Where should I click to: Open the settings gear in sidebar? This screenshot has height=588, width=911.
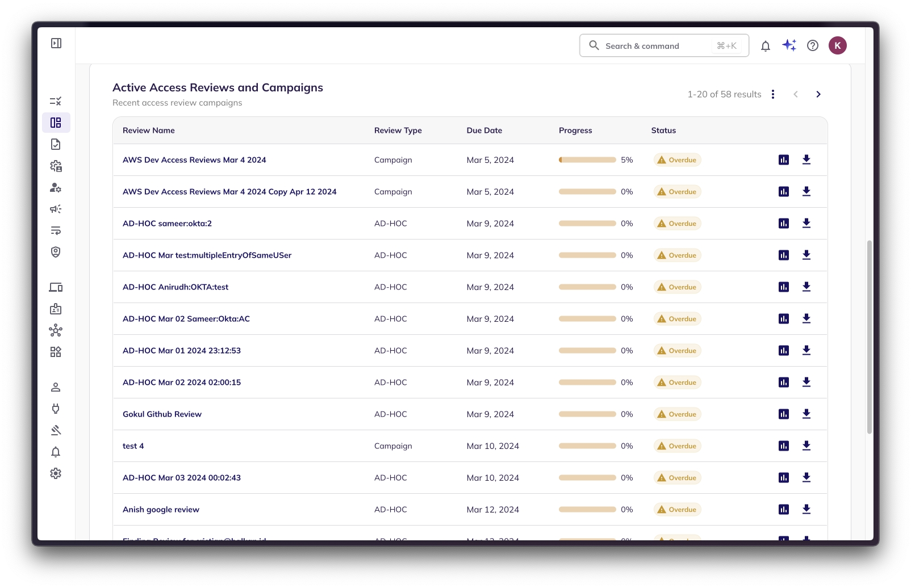pyautogui.click(x=56, y=473)
